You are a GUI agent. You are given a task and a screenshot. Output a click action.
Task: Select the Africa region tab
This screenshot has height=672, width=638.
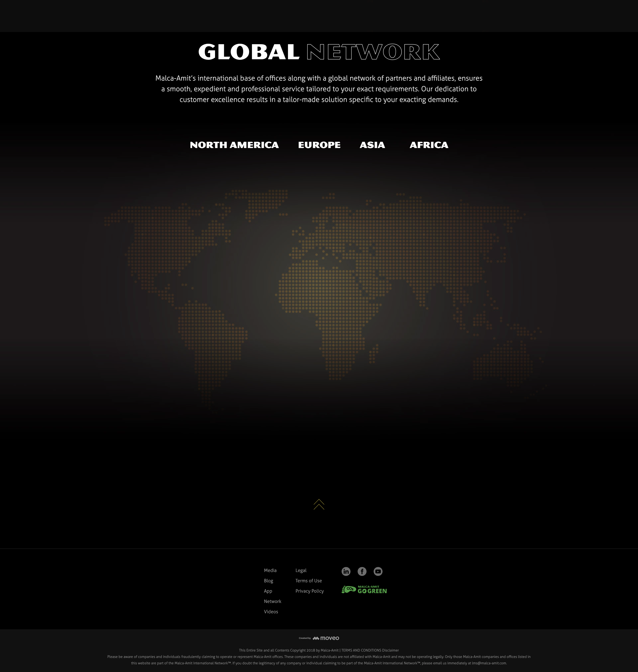(429, 145)
